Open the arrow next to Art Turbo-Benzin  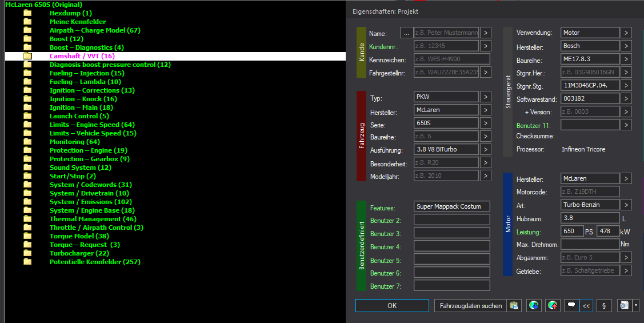click(626, 205)
